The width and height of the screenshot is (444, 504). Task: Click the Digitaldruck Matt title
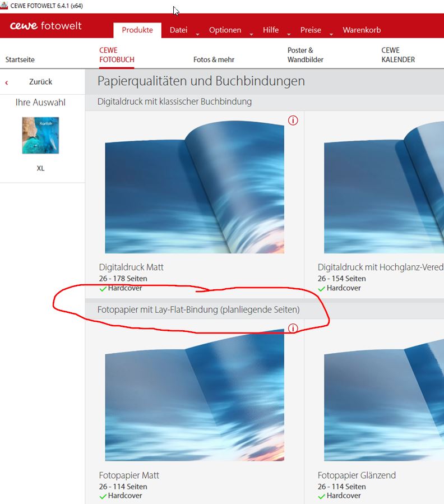(131, 267)
